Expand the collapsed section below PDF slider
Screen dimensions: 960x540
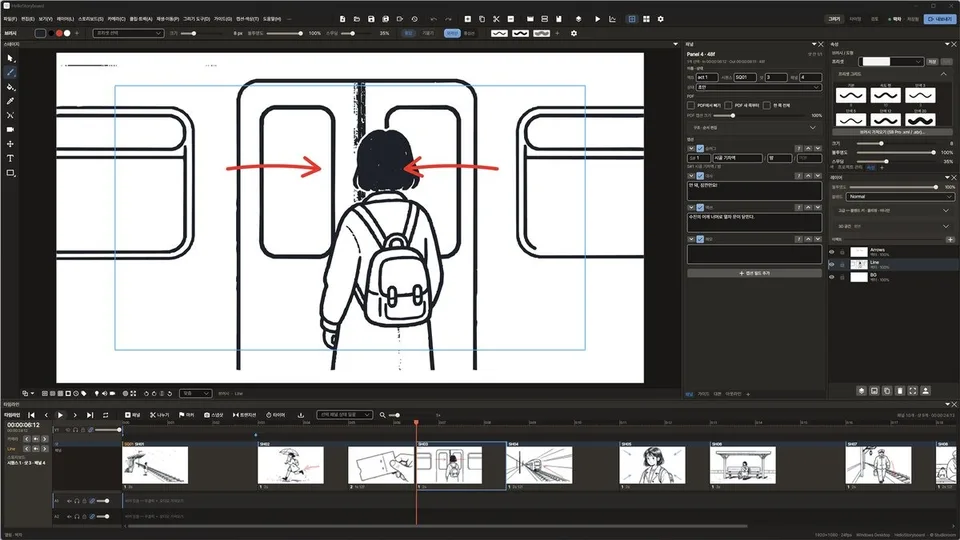(812, 127)
